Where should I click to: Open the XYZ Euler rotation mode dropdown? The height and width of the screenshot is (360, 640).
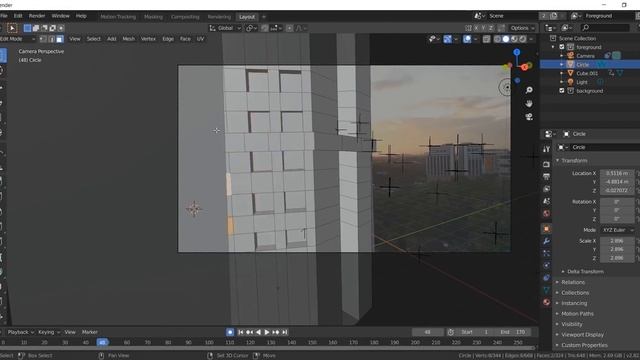(x=618, y=230)
